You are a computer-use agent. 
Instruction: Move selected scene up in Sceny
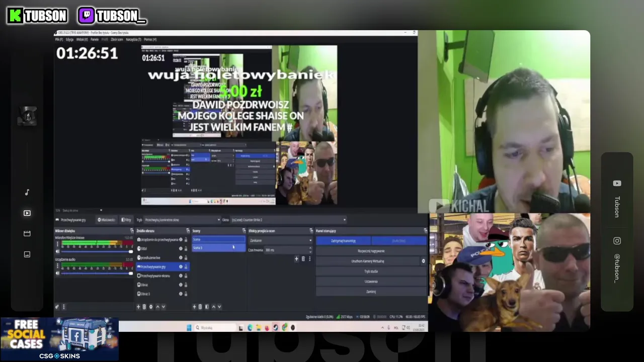click(213, 307)
